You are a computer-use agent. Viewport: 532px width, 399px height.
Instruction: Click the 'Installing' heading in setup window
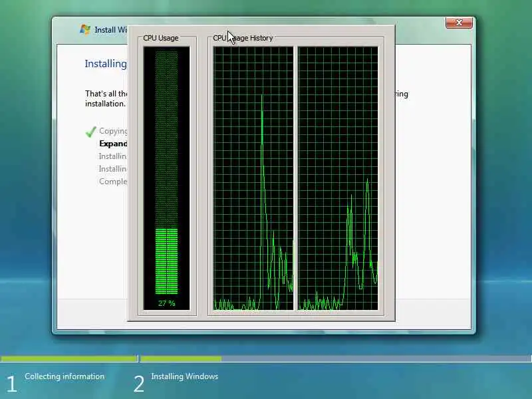106,64
